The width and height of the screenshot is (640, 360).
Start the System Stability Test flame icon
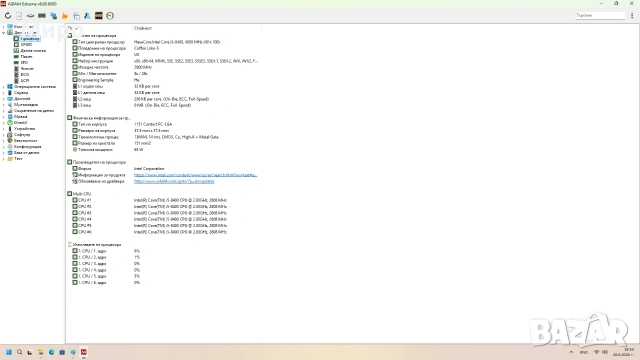[x=64, y=16]
